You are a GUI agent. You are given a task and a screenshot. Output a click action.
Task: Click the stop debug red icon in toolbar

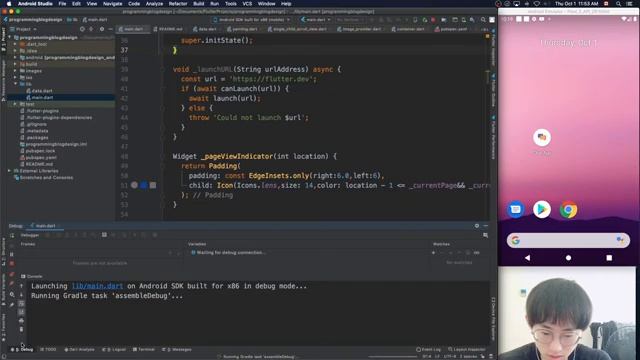point(433,20)
